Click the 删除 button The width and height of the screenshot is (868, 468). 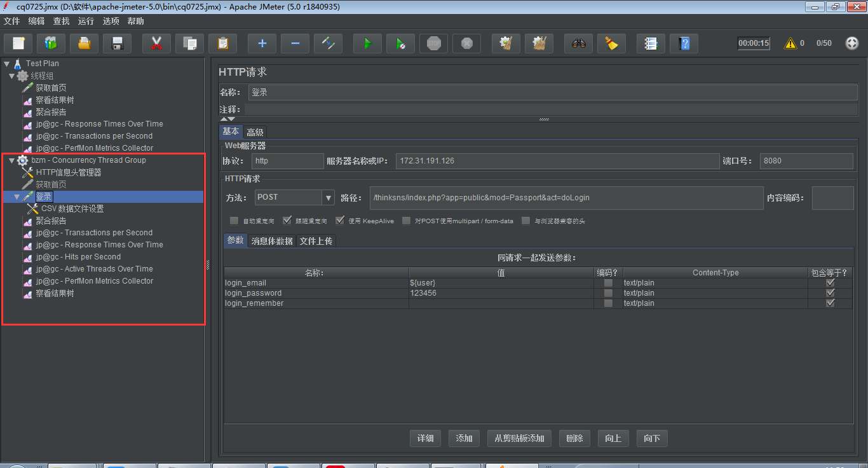[574, 438]
